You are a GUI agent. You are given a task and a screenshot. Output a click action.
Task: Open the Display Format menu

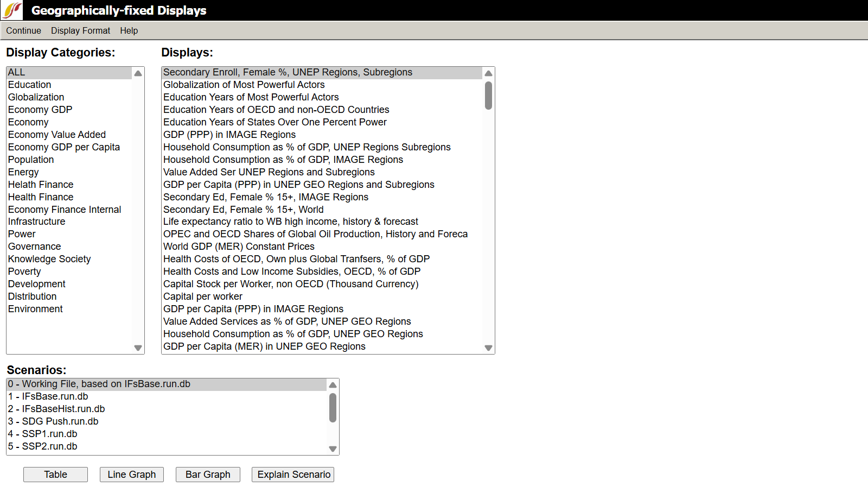(x=80, y=31)
